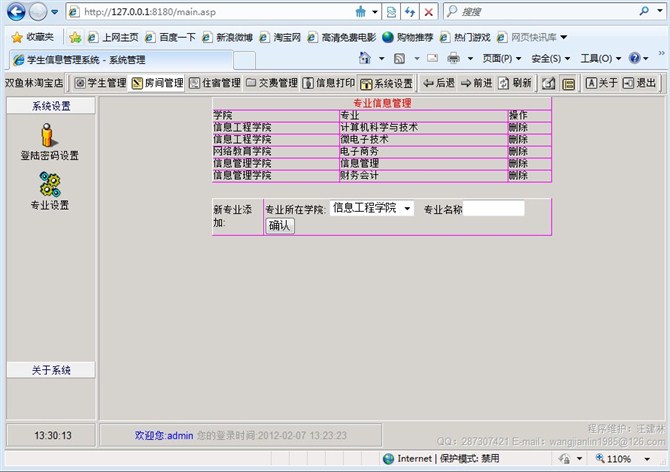Open a new blank browser tab
This screenshot has height=472, width=670.
click(x=244, y=60)
